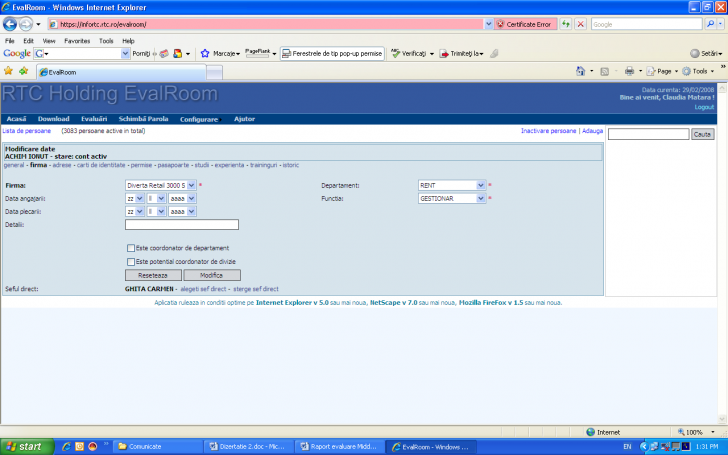The image size is (728, 455).
Task: Click the Windows Start button
Action: coord(24,446)
